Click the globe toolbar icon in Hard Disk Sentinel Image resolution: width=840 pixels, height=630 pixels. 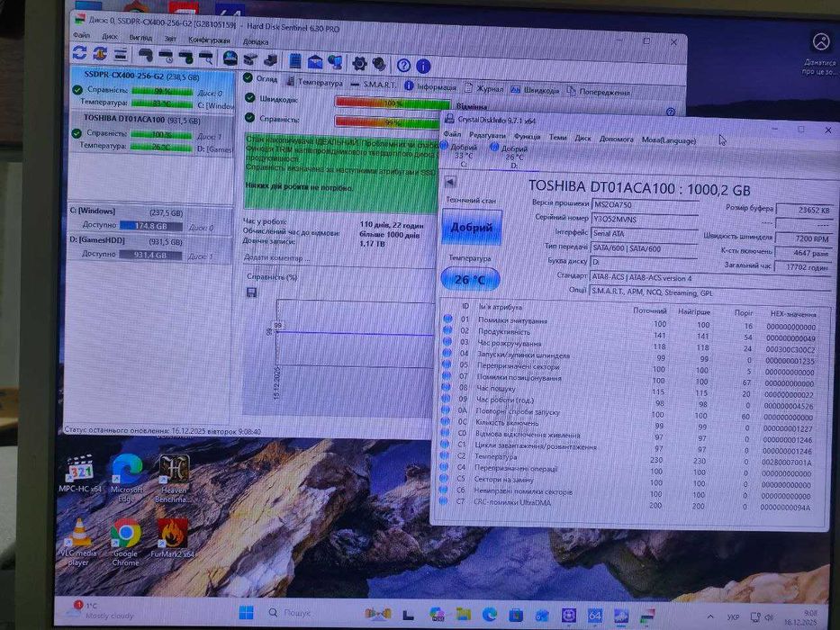point(230,58)
